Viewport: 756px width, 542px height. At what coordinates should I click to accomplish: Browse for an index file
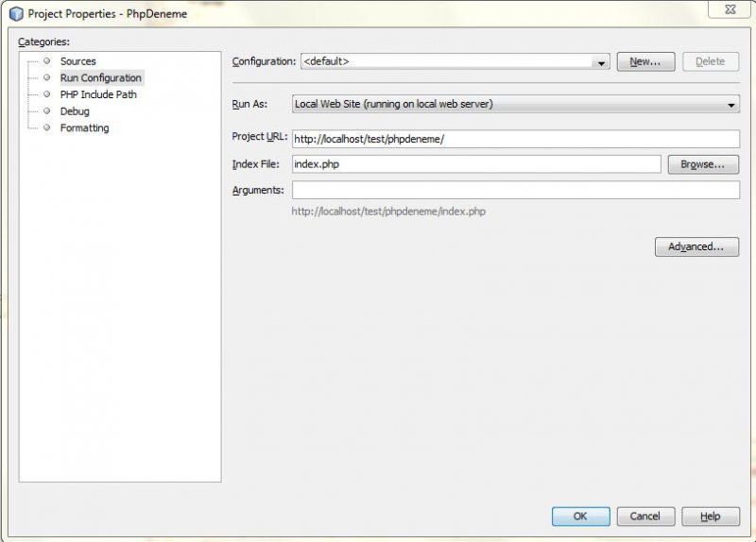(x=702, y=164)
